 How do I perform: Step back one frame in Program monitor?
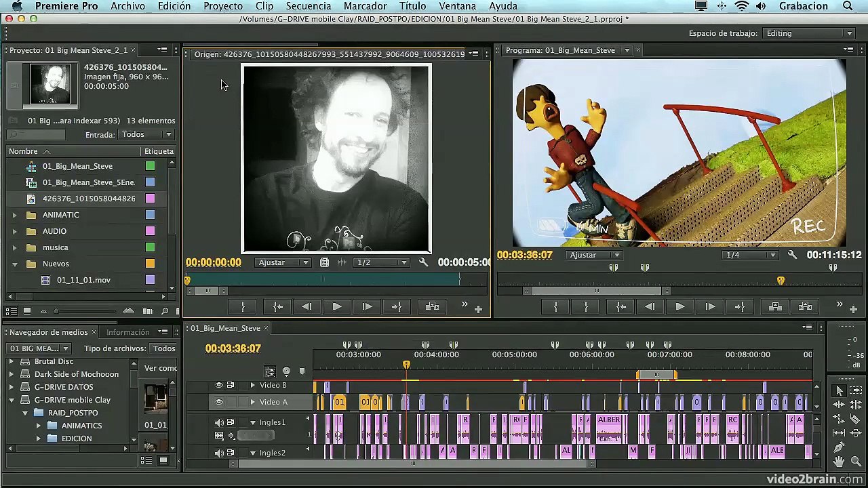[650, 307]
